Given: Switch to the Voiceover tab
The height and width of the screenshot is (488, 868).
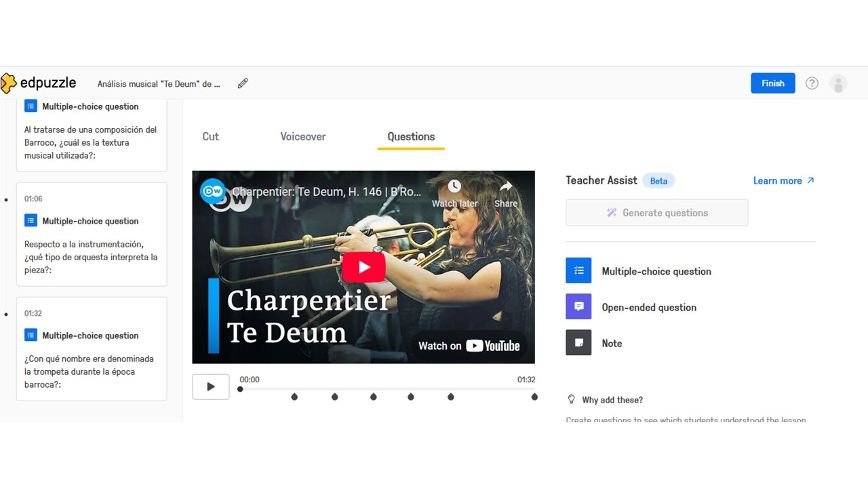Looking at the screenshot, I should [x=303, y=136].
